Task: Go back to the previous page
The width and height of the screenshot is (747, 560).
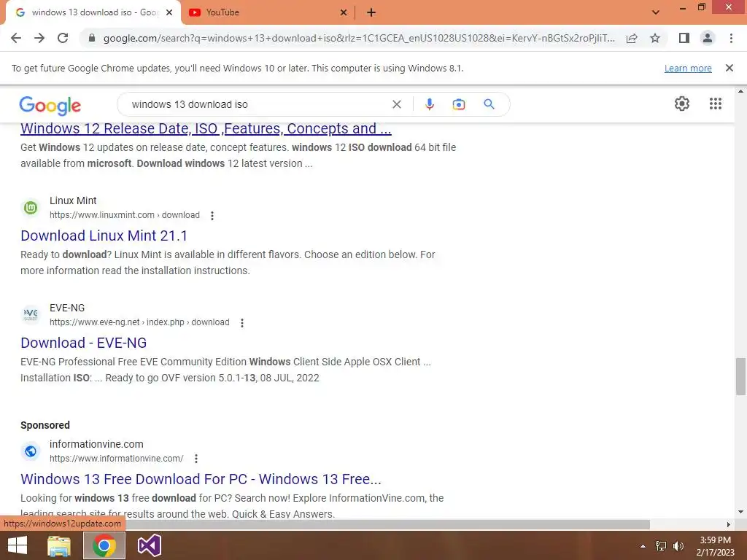Action: (x=16, y=38)
